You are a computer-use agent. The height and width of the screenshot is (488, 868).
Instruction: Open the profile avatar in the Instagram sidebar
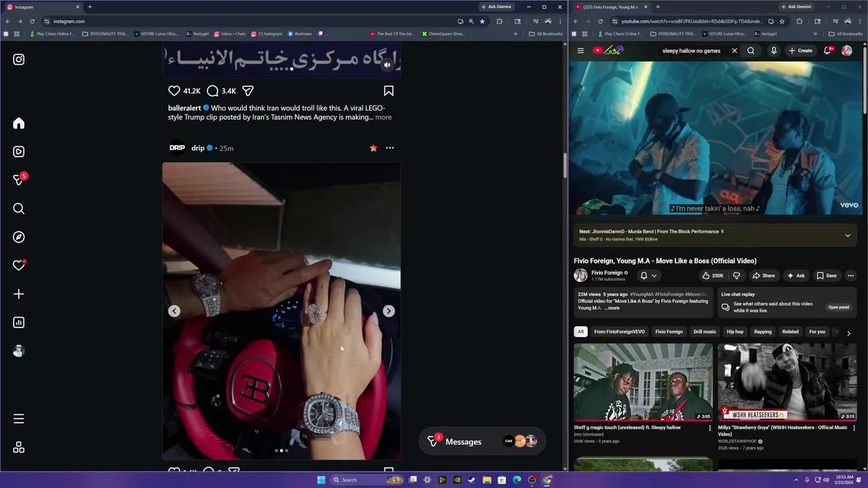(19, 351)
